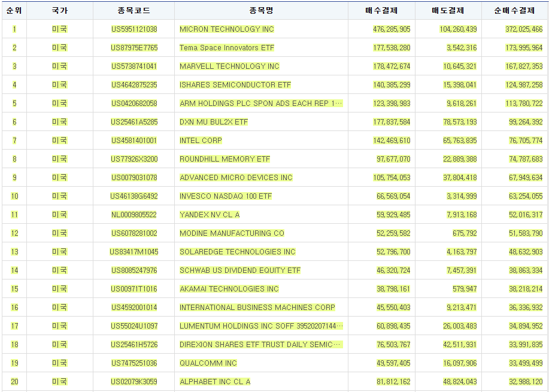Select DIREXION SHARES ETF TRUST DAILY name
Screen dimensions: 549x392
pyautogui.click(x=261, y=344)
